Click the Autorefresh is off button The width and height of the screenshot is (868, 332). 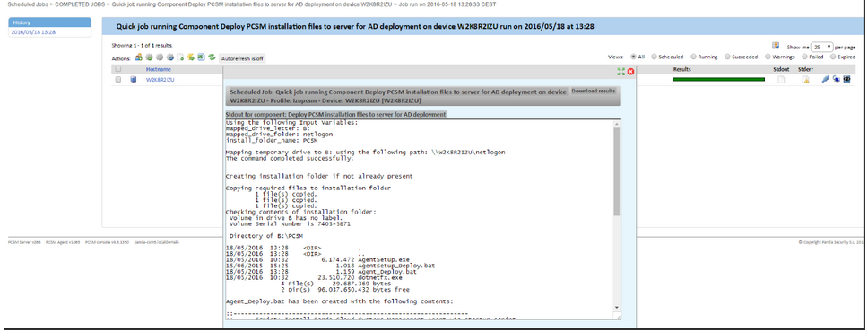click(242, 58)
